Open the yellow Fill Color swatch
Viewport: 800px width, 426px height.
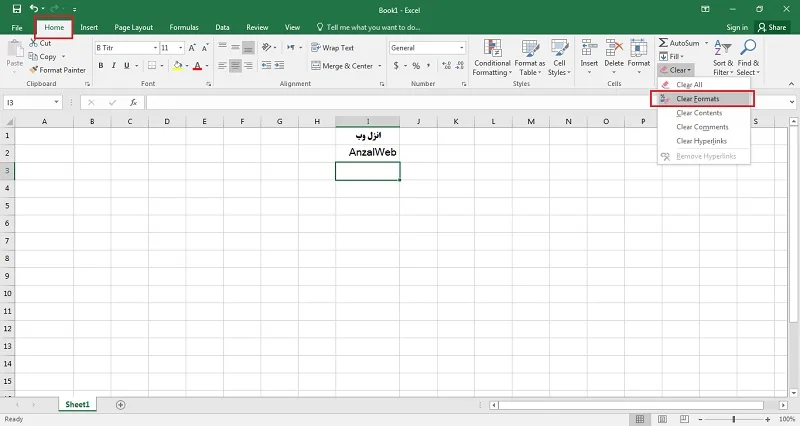point(178,65)
